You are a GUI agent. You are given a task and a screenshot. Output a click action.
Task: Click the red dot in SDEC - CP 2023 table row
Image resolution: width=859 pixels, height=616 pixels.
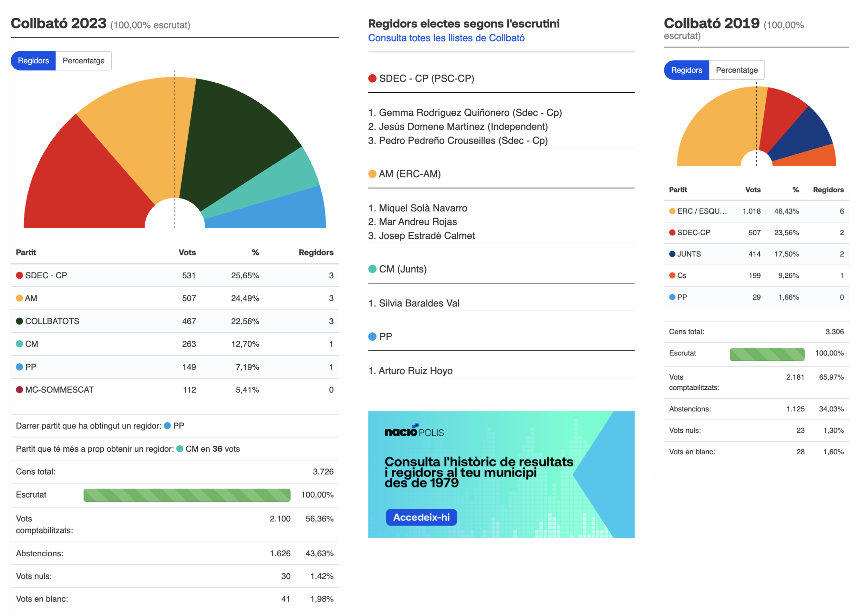(19, 275)
